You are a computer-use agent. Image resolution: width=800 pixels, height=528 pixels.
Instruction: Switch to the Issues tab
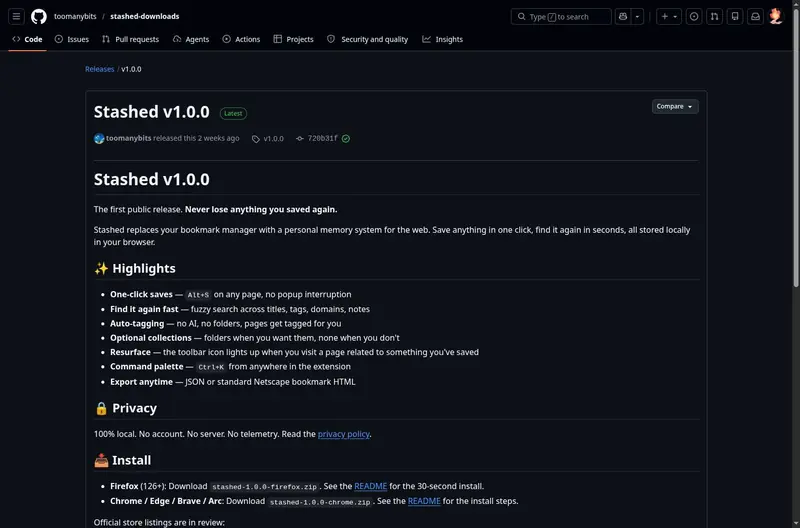72,39
